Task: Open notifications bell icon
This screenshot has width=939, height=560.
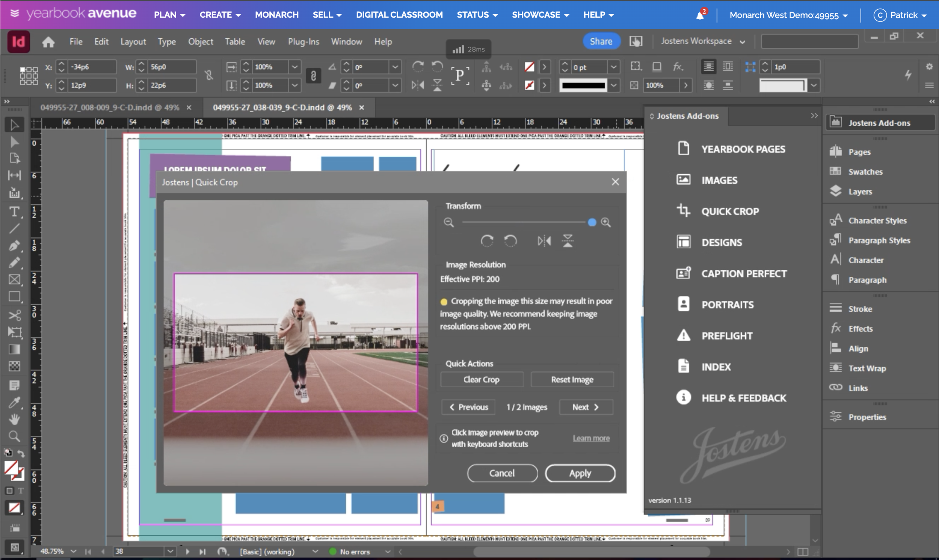Action: pos(700,15)
